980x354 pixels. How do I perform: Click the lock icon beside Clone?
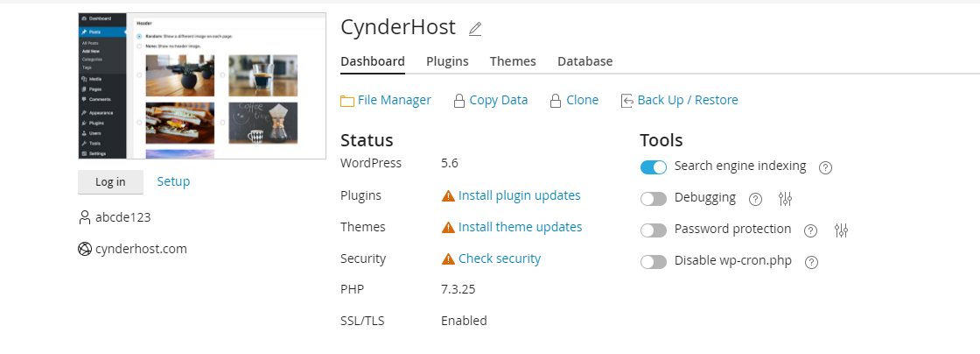555,101
